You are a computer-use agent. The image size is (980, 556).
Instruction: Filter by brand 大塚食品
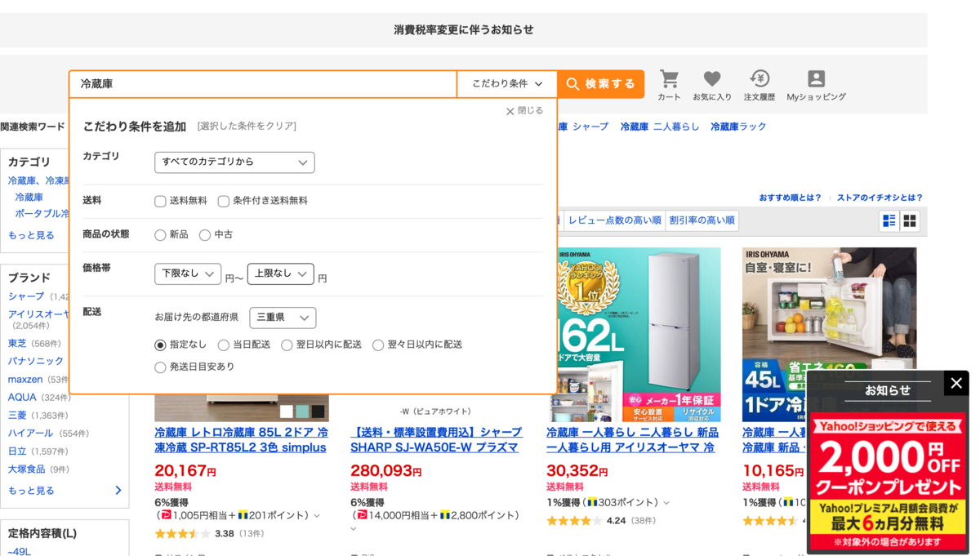click(27, 469)
